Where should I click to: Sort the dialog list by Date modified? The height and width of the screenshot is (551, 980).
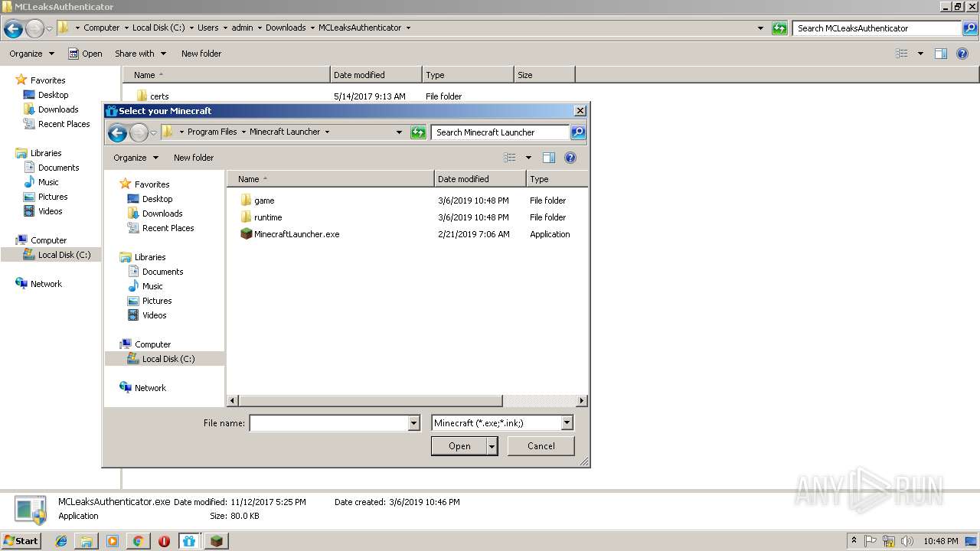pos(480,179)
